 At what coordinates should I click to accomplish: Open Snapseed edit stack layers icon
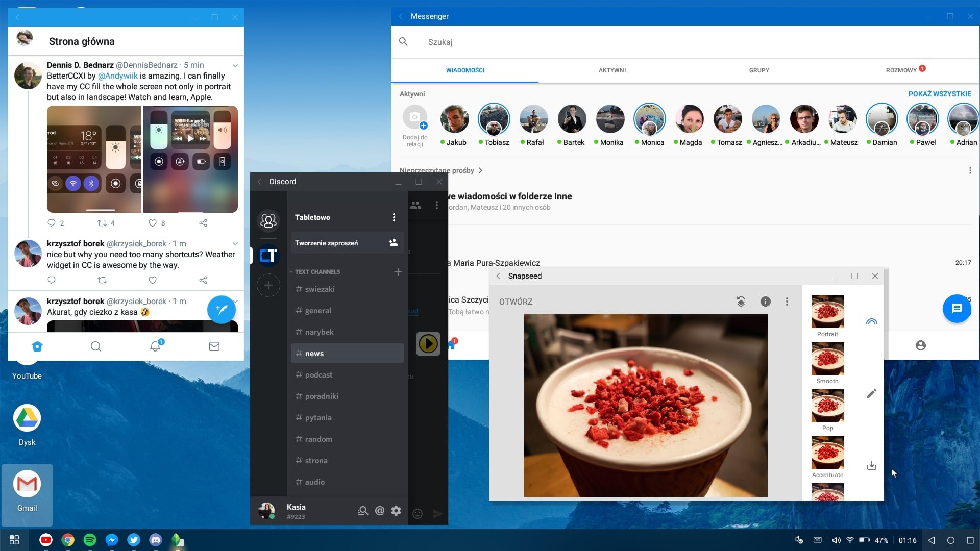click(741, 302)
